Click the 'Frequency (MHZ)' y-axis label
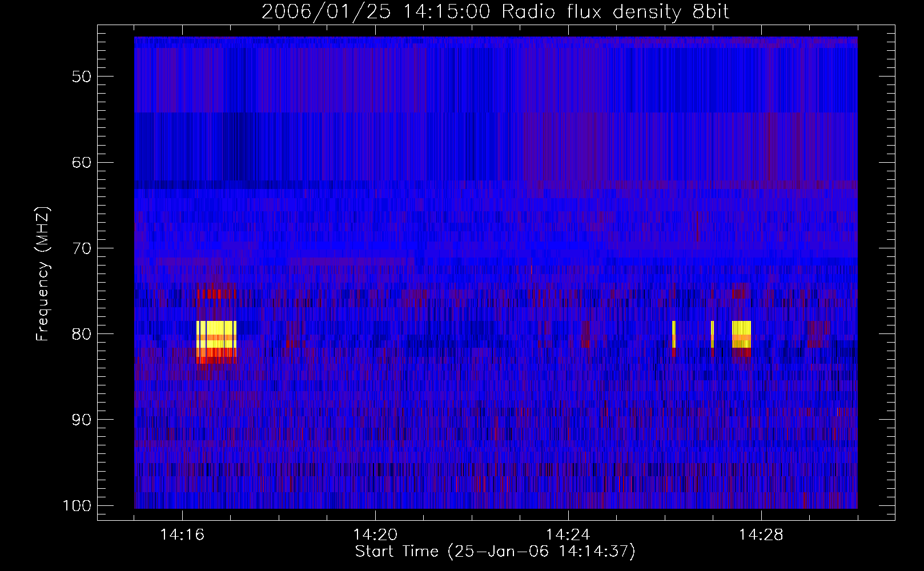This screenshot has height=571, width=924. tap(43, 274)
